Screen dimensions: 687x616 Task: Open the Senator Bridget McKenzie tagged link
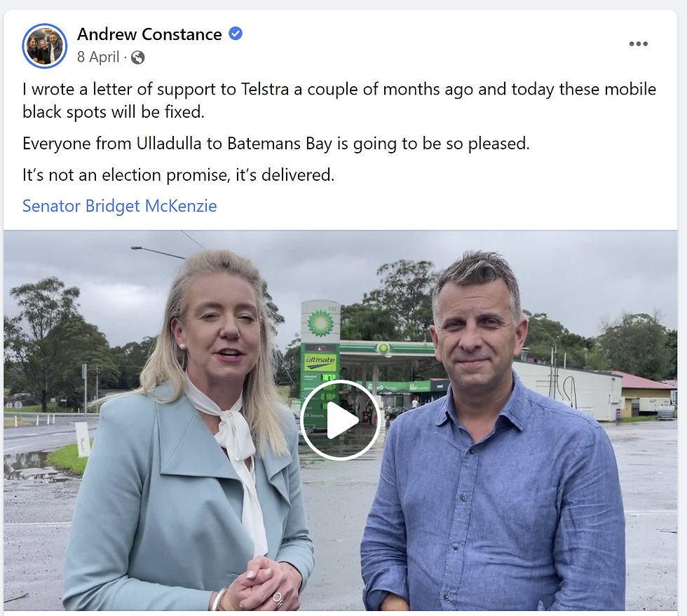120,205
